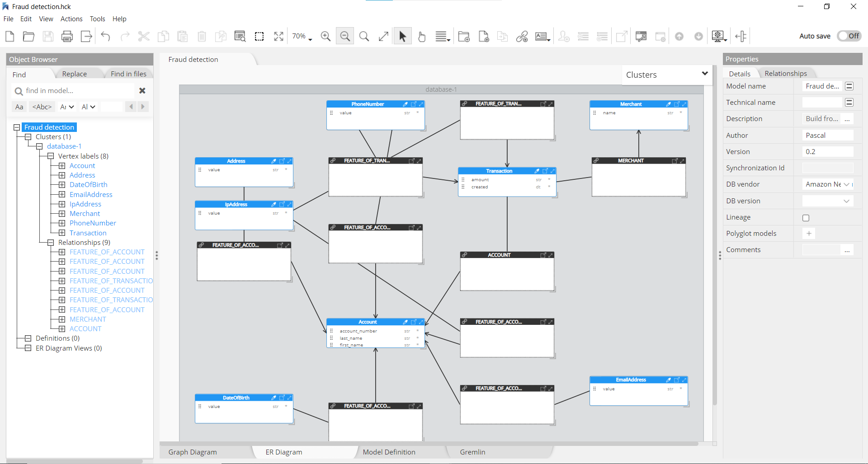Switch to the Gremlin tab
868x464 pixels.
point(472,452)
